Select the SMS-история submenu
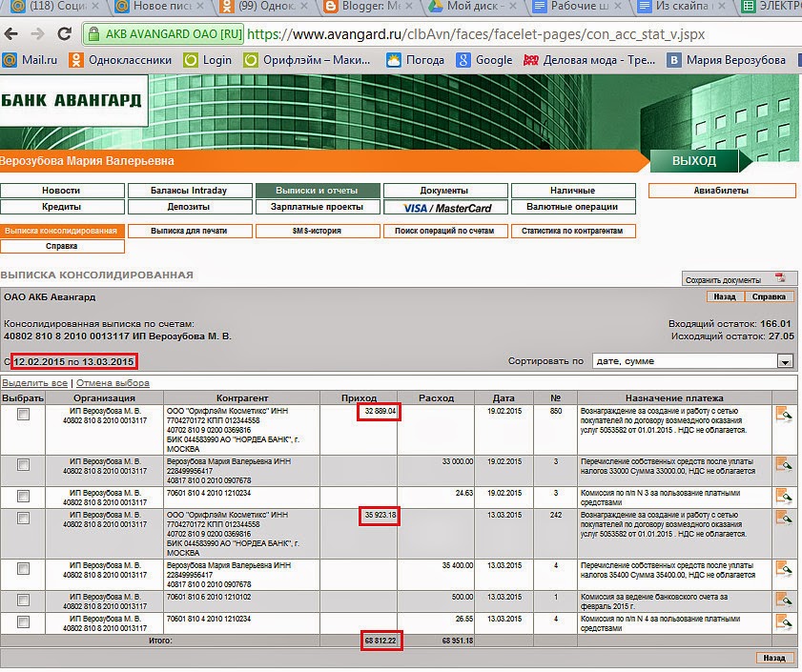The width and height of the screenshot is (802, 672). [x=318, y=231]
